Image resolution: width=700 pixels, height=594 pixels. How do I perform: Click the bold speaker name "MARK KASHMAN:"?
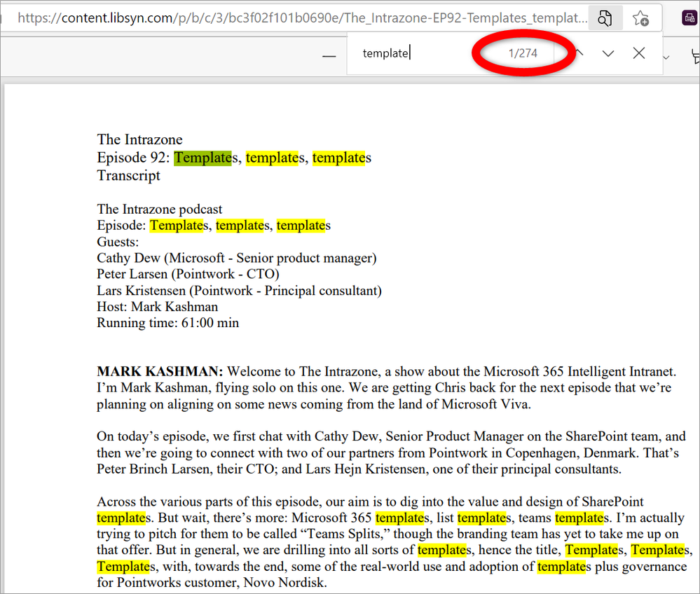[x=160, y=371]
